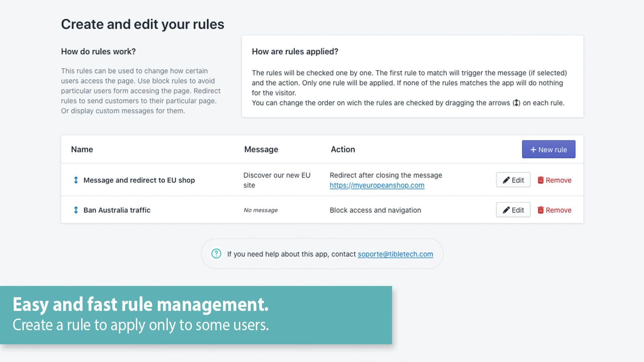Email soporte@tibletech.com for support
The image size is (644, 362).
[395, 254]
